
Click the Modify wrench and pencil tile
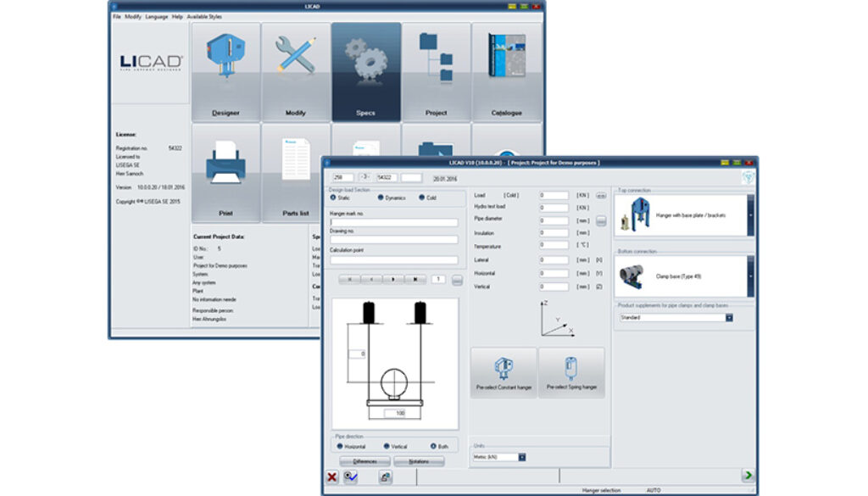coord(295,72)
